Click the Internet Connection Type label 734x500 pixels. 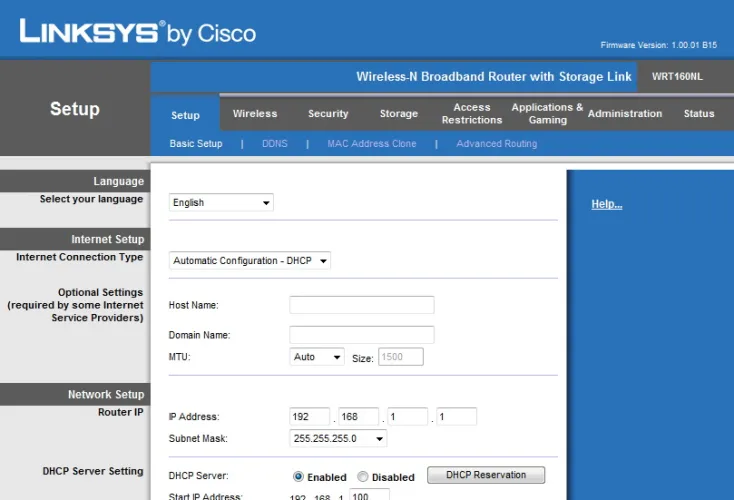coord(80,257)
